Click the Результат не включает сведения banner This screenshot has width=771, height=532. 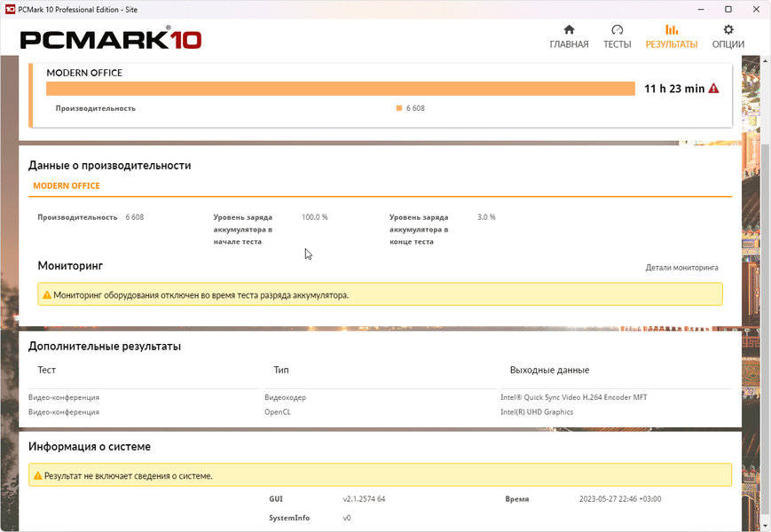tap(380, 475)
